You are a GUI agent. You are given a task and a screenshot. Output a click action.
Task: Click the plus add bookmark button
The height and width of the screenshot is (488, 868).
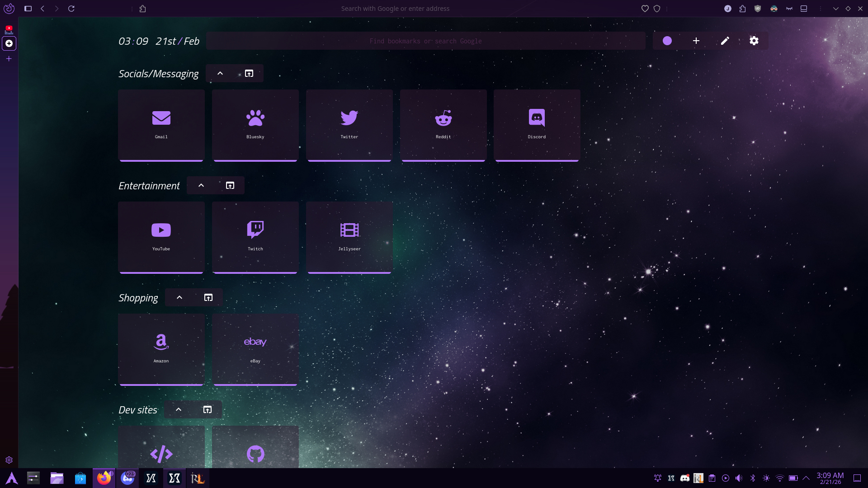696,41
